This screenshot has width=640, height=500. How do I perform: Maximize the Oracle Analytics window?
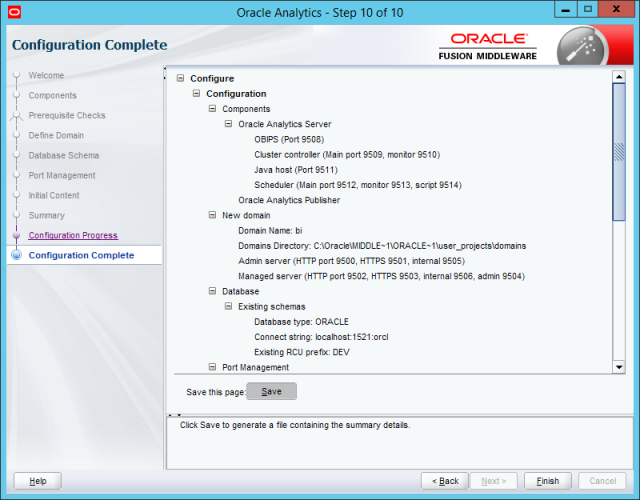click(x=588, y=10)
